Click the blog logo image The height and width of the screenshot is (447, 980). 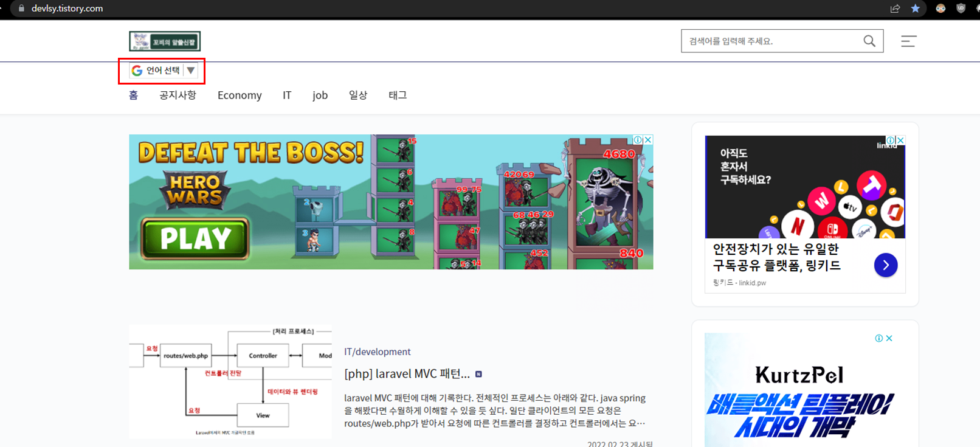tap(165, 41)
